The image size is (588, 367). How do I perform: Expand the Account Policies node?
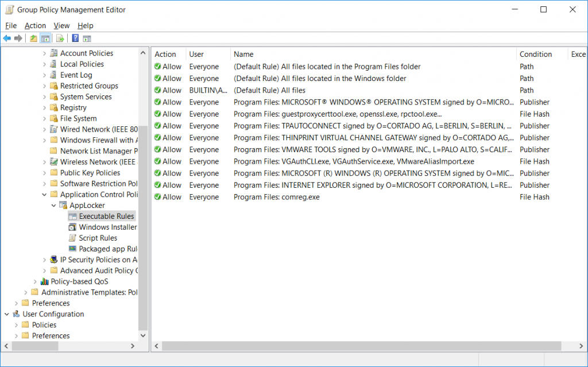[x=45, y=53]
